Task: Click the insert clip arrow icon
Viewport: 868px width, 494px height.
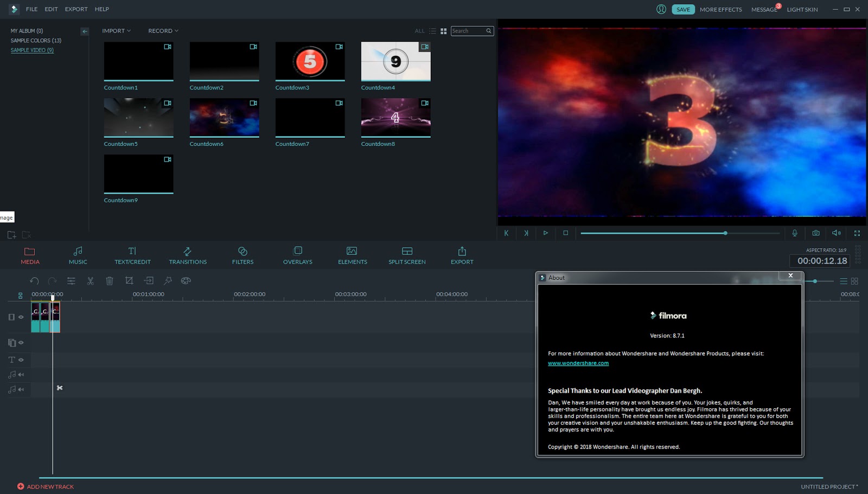Action: pyautogui.click(x=149, y=281)
